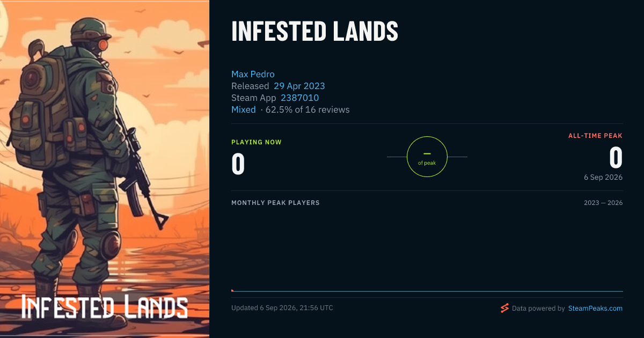Click the release date 29 Apr 2023
Image resolution: width=644 pixels, height=338 pixels.
299,86
